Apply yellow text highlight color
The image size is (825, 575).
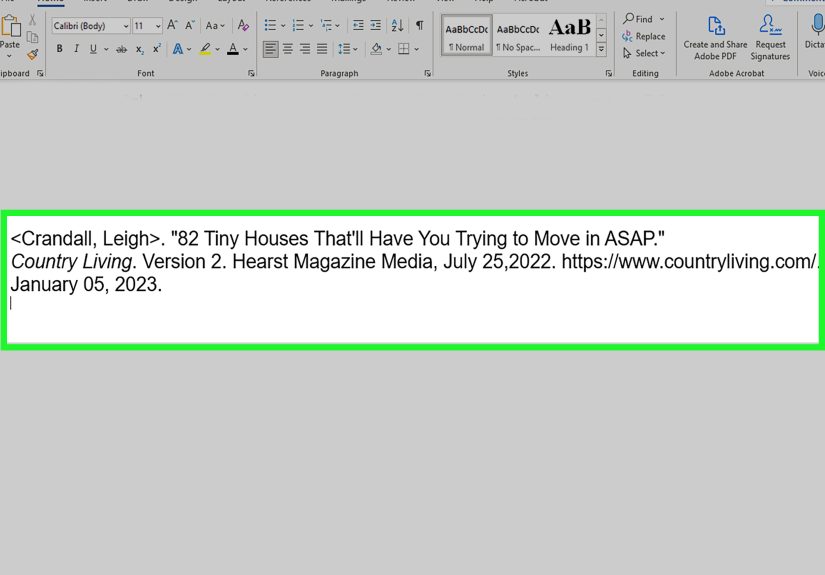click(205, 49)
